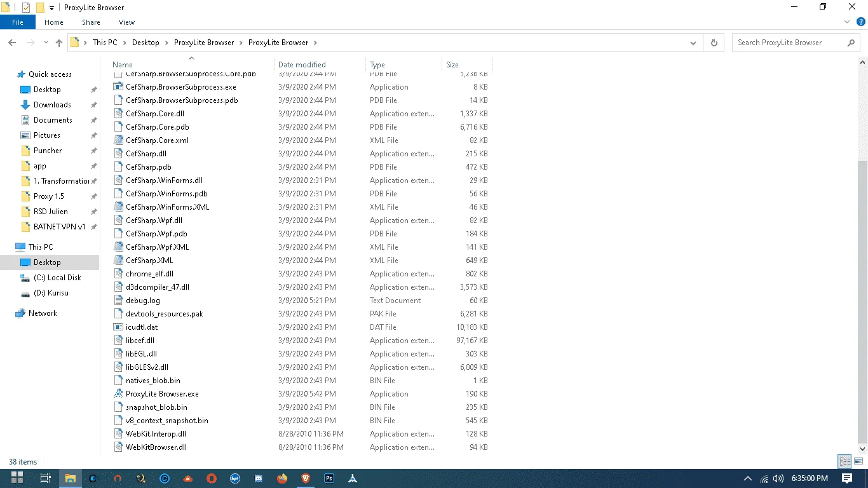Viewport: 868px width, 488px height.
Task: Open the View ribbon tab
Action: pyautogui.click(x=126, y=22)
